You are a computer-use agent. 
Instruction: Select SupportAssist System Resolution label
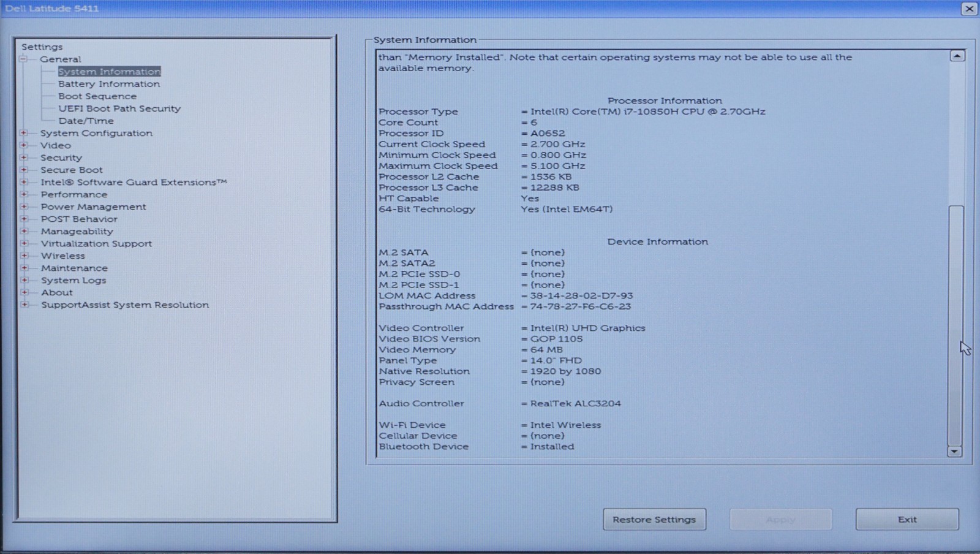[x=125, y=305]
